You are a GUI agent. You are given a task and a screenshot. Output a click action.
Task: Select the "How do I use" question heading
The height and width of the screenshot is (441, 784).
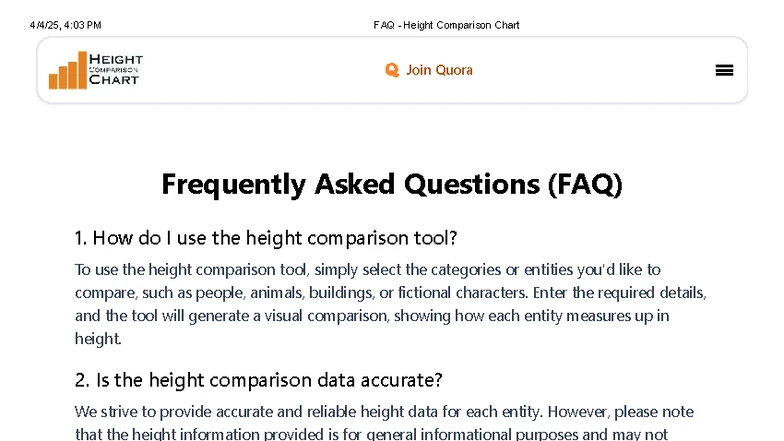pyautogui.click(x=266, y=238)
